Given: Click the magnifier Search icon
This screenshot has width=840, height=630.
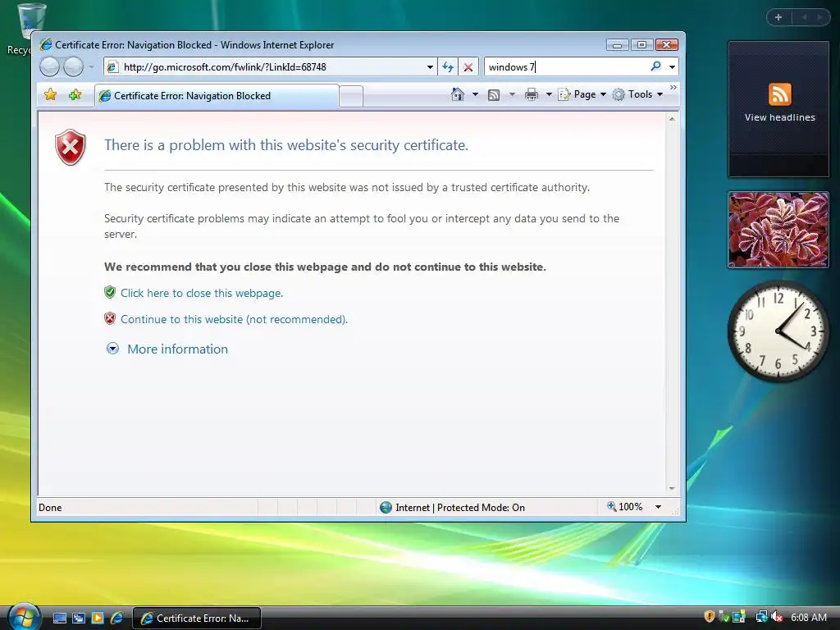Looking at the screenshot, I should point(655,66).
